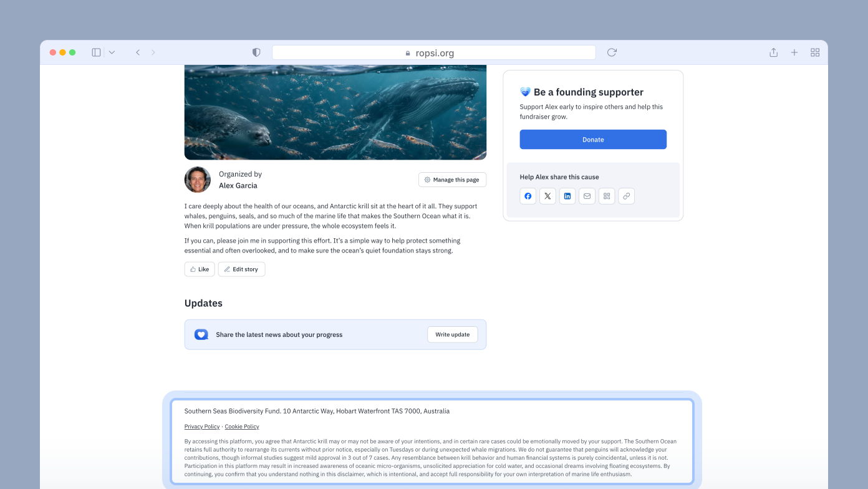Screen dimensions: 868x489
Task: Reload the ropsi.org page
Action: 612,52
